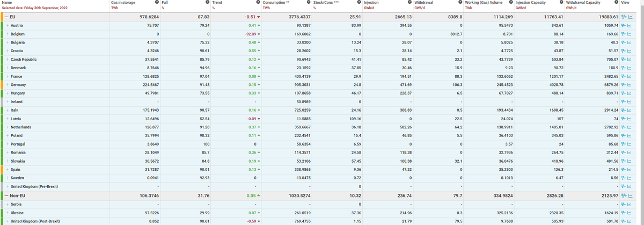Open the hierarchy view icon for France
The image size is (644, 225).
pyautogui.click(x=623, y=76)
